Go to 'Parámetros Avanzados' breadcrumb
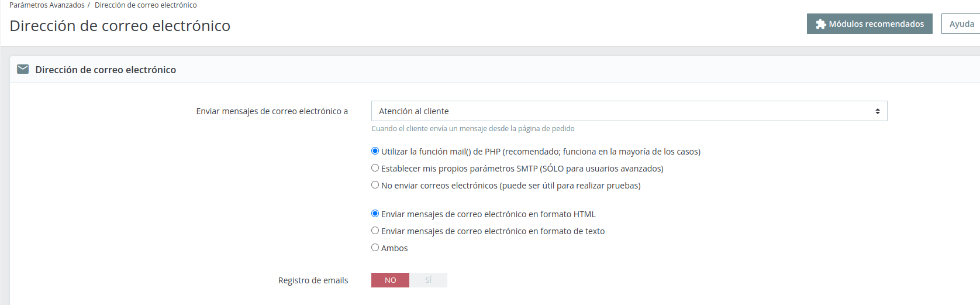This screenshot has width=980, height=305. 47,5
